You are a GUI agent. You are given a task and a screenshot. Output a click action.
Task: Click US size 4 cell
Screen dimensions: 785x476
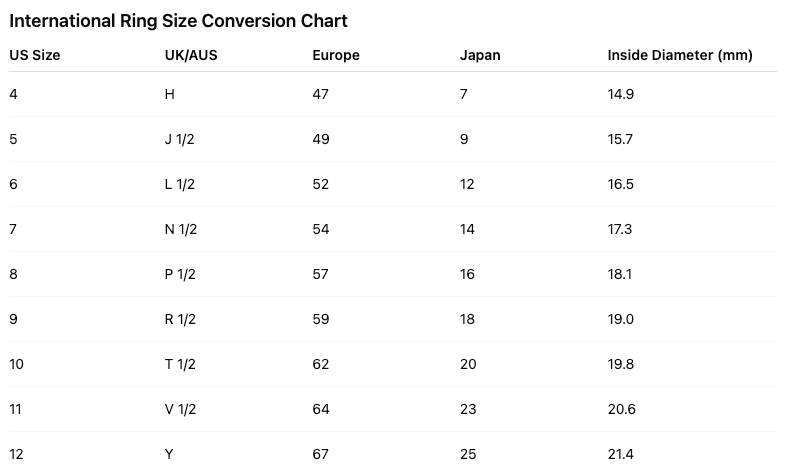(13, 94)
